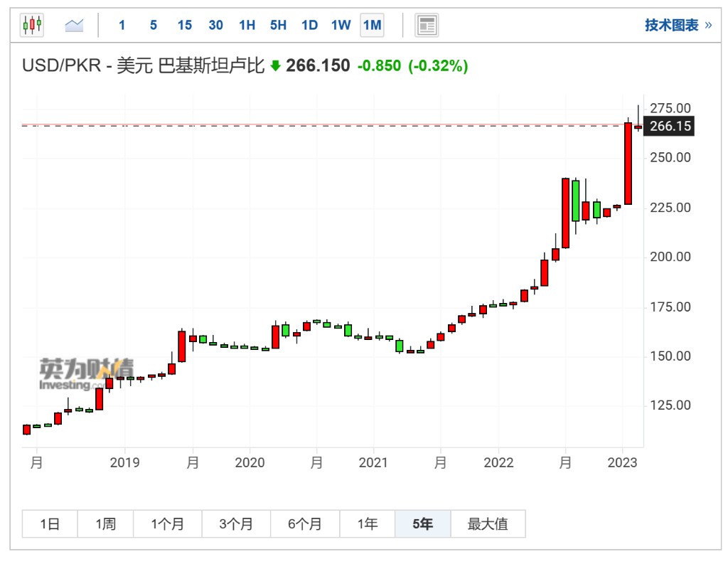Select the 5H interval
728x564 pixels.
click(278, 26)
